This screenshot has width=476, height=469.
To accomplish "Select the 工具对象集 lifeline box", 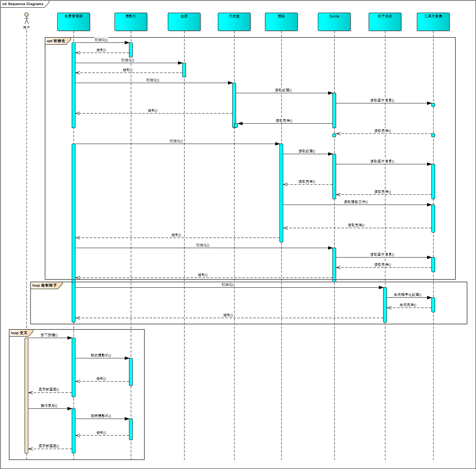I will (x=433, y=22).
